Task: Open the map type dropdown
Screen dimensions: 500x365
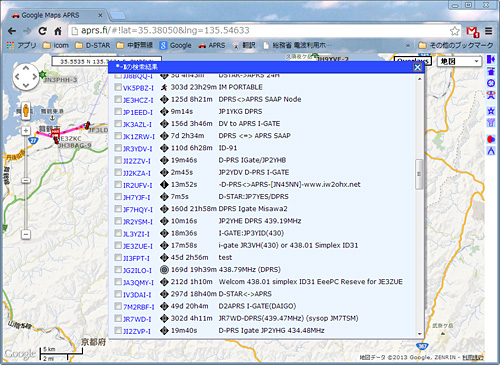Action: (x=459, y=61)
